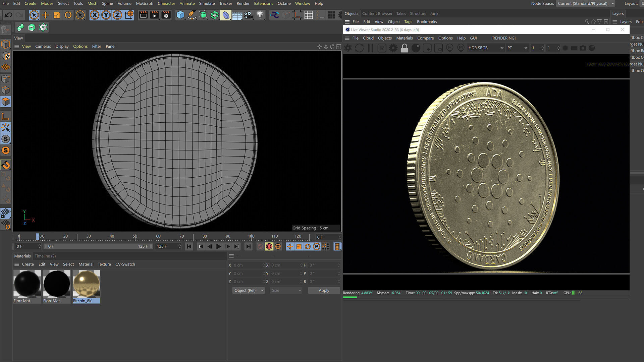The height and width of the screenshot is (362, 644).
Task: Select the Rotate tool in top toolbar
Action: point(68,15)
